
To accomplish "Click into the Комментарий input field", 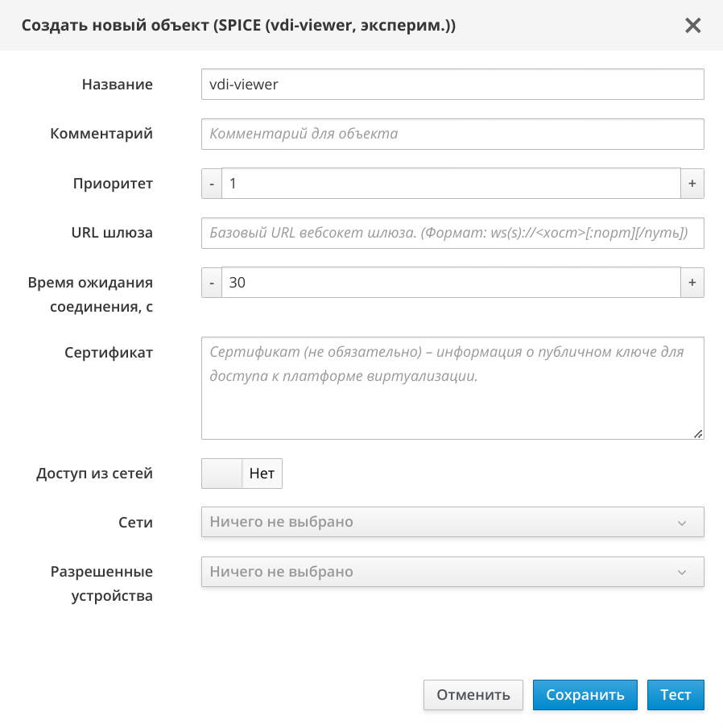I will (x=452, y=134).
